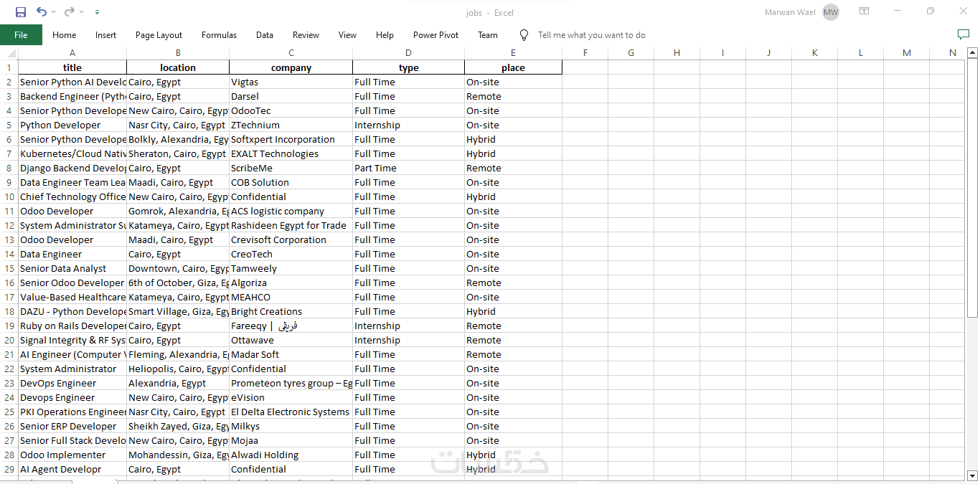This screenshot has height=484, width=980.
Task: Select column E header
Action: (x=513, y=52)
